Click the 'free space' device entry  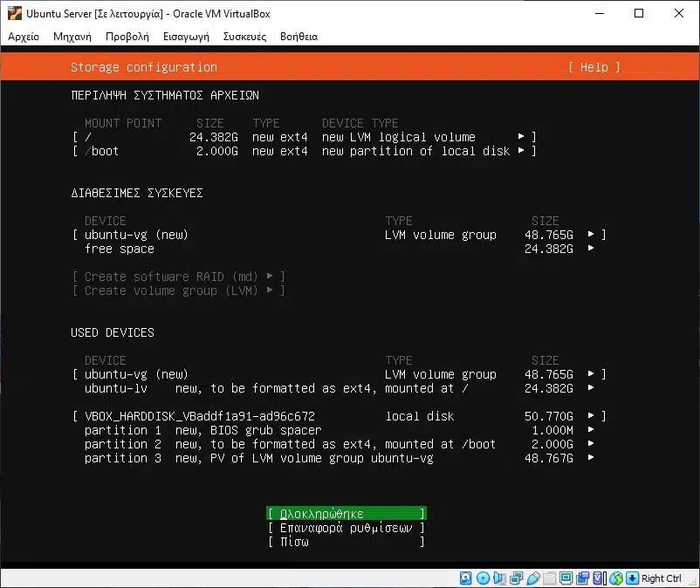coord(120,249)
